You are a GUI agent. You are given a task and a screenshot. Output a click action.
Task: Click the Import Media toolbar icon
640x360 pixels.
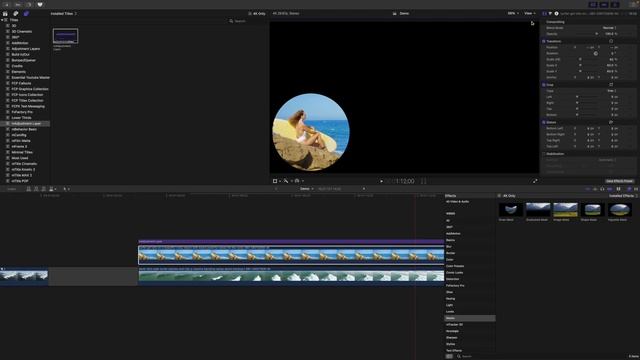(7, 4)
